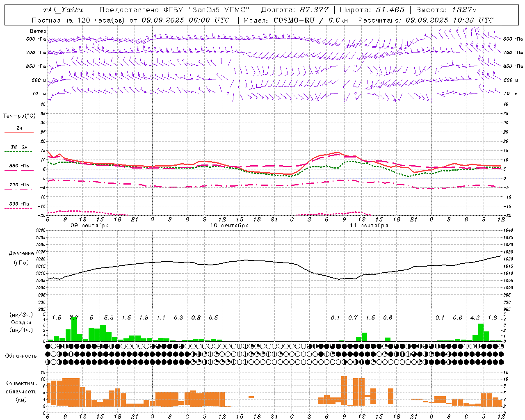Click the Высота: 1327м header field
Screen dimensions: 525x420
(446, 10)
